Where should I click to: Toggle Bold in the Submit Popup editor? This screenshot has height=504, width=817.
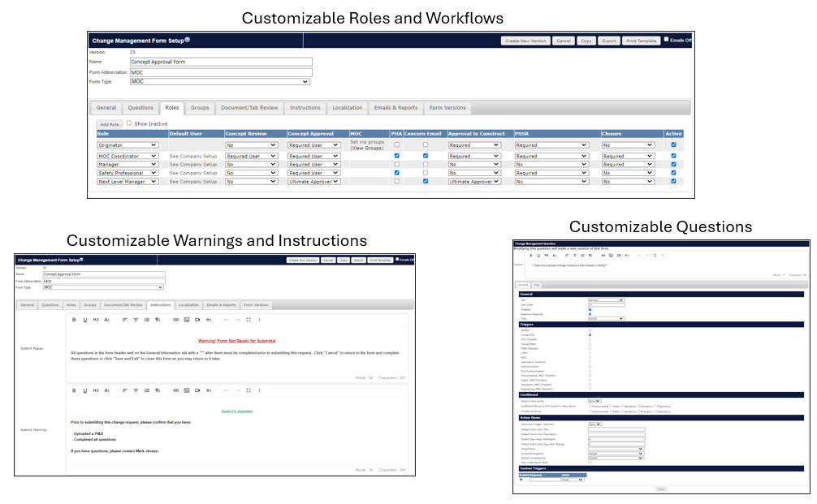click(74, 320)
